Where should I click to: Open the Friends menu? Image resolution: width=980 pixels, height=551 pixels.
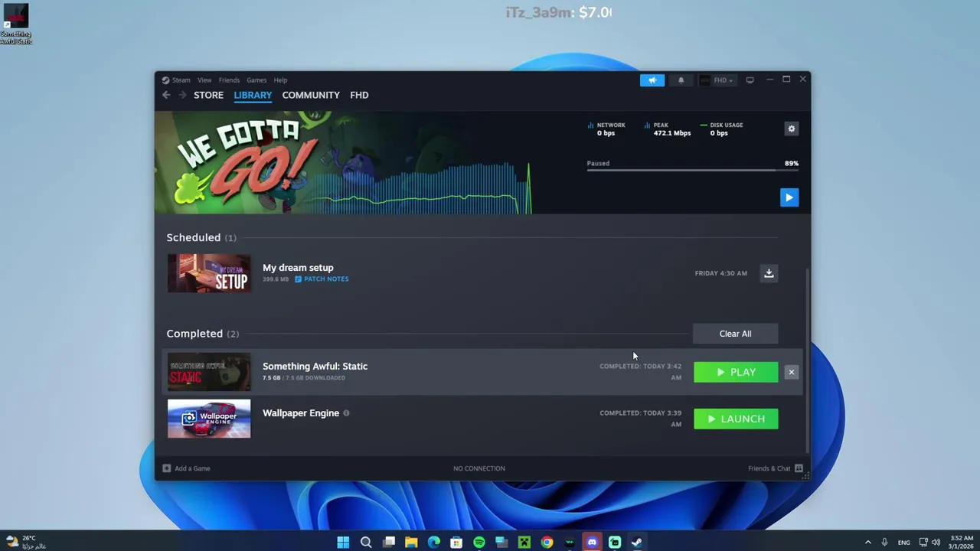[229, 80]
